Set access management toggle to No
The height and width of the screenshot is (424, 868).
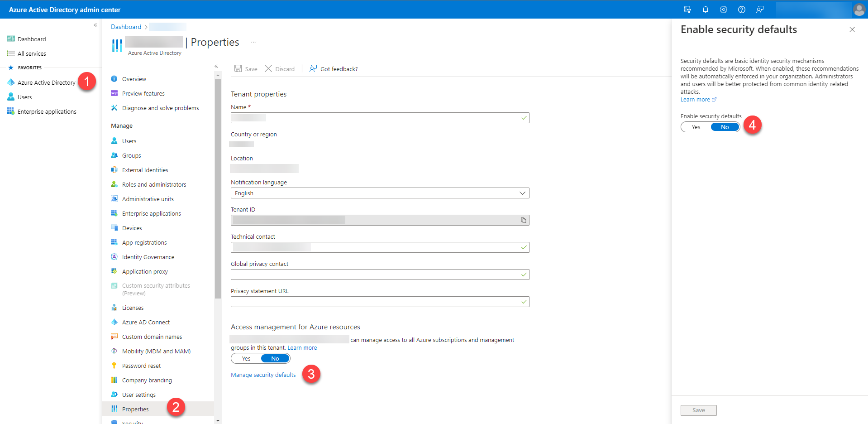point(275,358)
